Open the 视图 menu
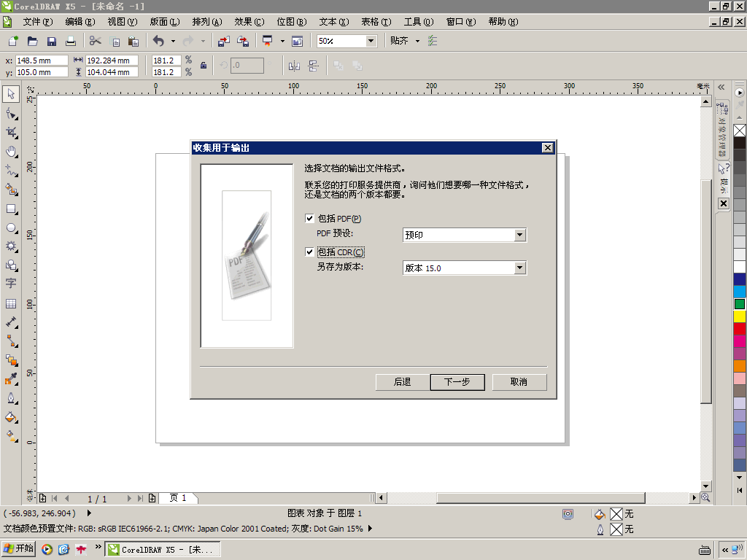This screenshot has height=560, width=747. coord(123,22)
